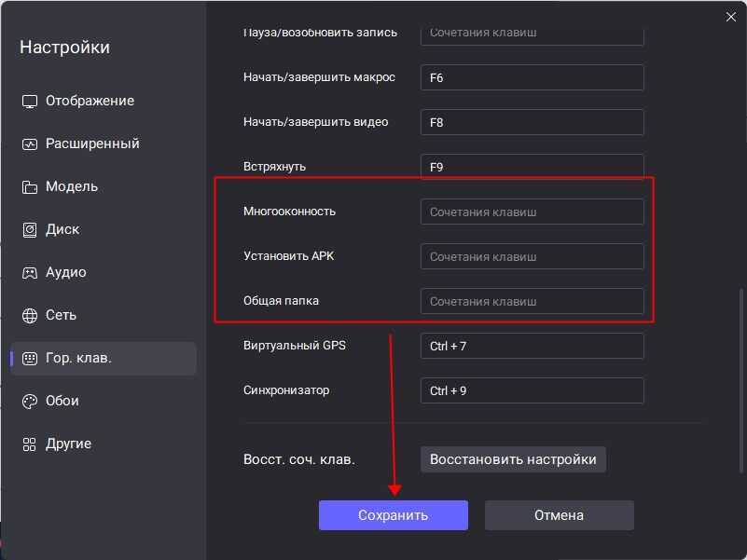
Task: Click the keyboard icon for Гор. клав.
Action: pos(28,357)
